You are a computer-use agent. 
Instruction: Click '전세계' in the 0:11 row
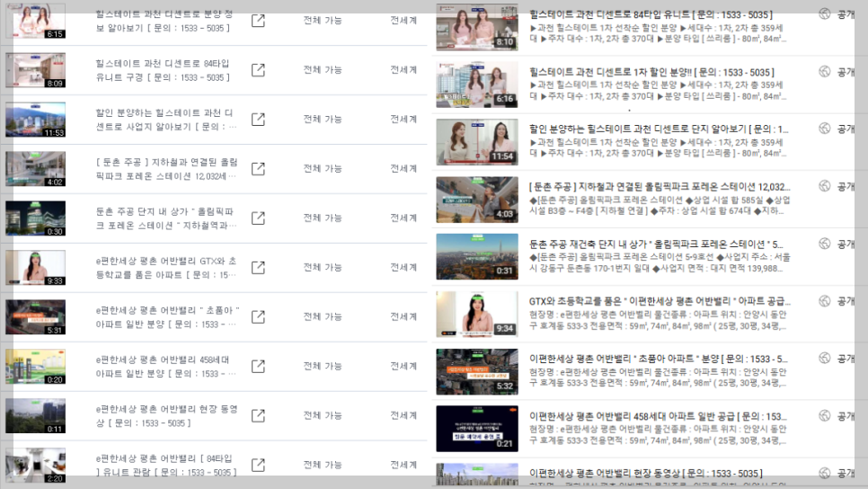403,414
